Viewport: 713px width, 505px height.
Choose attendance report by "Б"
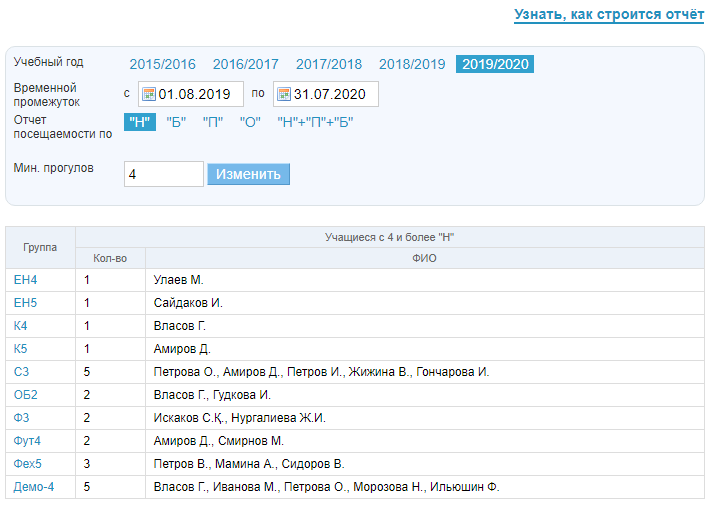(176, 122)
